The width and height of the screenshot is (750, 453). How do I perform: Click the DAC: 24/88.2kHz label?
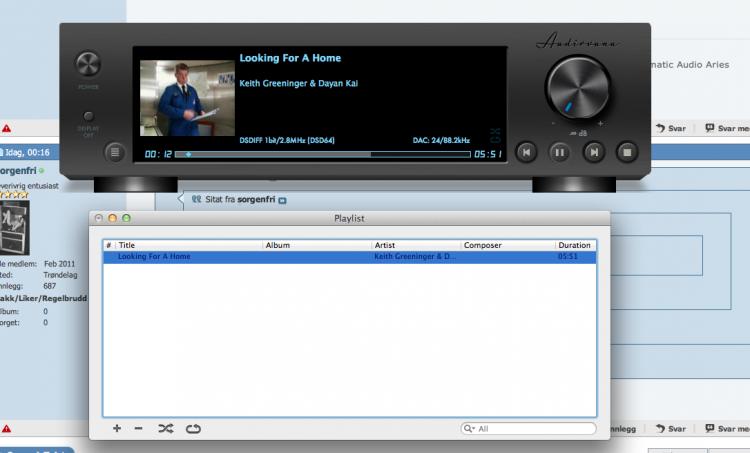(441, 140)
